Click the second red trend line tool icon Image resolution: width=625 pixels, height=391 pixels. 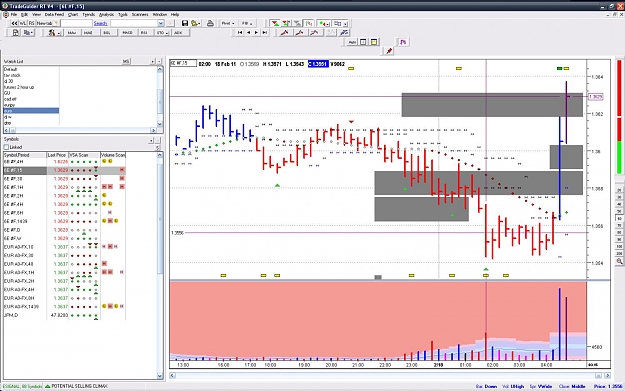click(299, 33)
